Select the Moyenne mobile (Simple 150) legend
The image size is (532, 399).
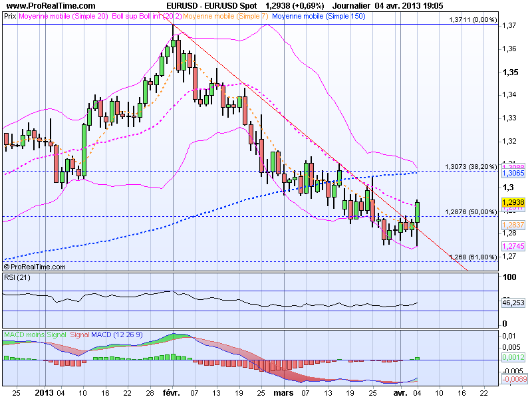[319, 16]
